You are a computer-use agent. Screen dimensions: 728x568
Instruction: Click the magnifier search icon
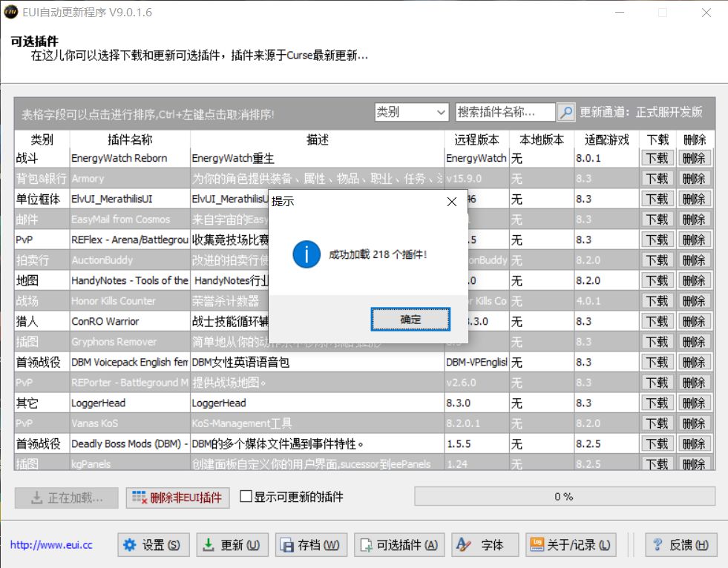(x=567, y=111)
